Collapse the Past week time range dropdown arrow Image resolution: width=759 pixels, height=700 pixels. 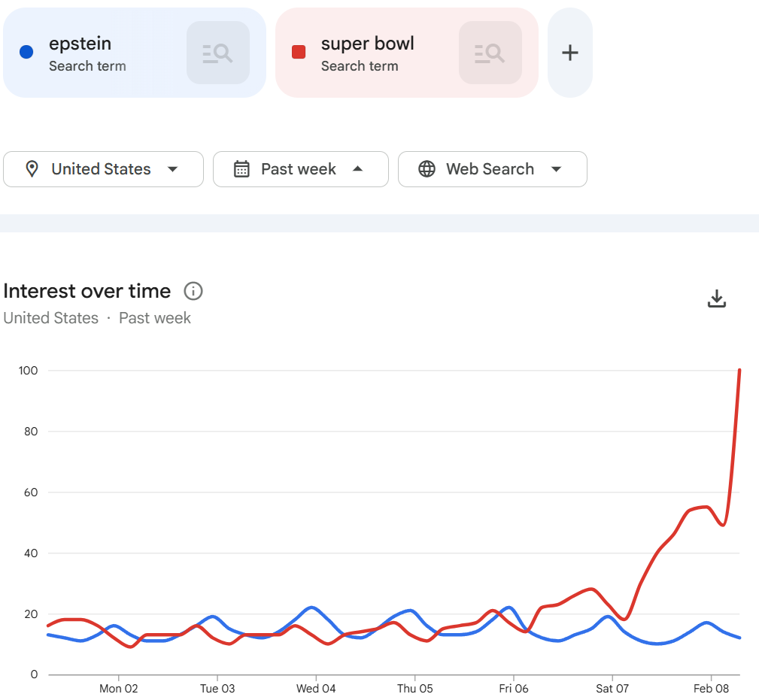tap(358, 169)
